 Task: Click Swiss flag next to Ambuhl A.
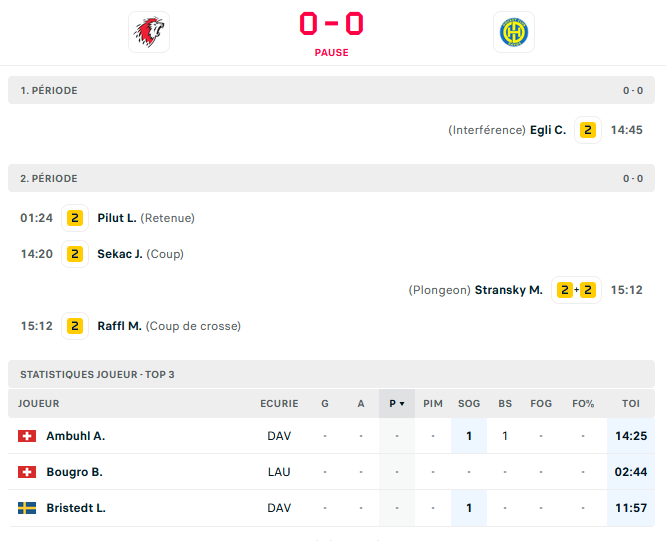(x=27, y=436)
